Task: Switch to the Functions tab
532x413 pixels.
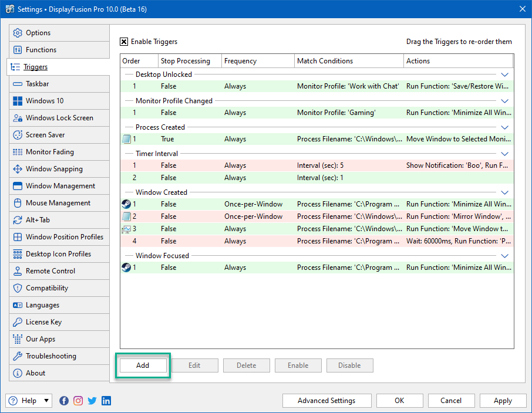Action: tap(59, 50)
